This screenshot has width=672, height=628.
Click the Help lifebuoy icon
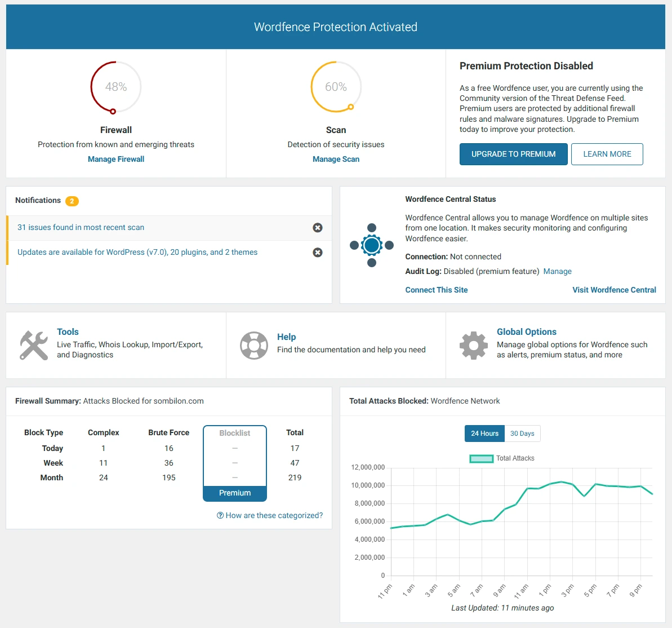[253, 346]
